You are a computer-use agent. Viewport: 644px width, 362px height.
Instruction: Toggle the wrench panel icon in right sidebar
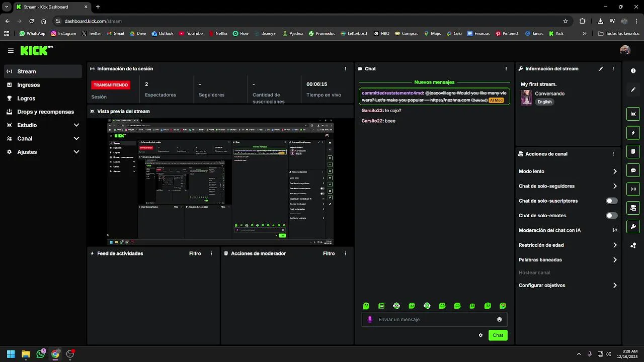tap(633, 227)
